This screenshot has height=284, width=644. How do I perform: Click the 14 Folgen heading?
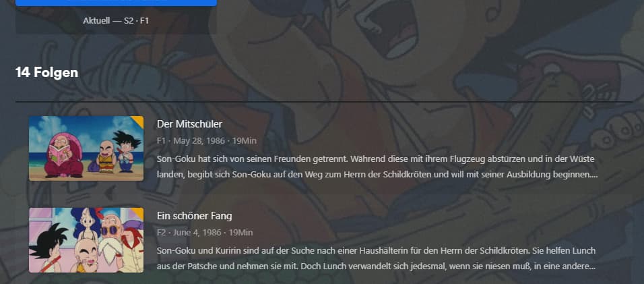coord(47,72)
